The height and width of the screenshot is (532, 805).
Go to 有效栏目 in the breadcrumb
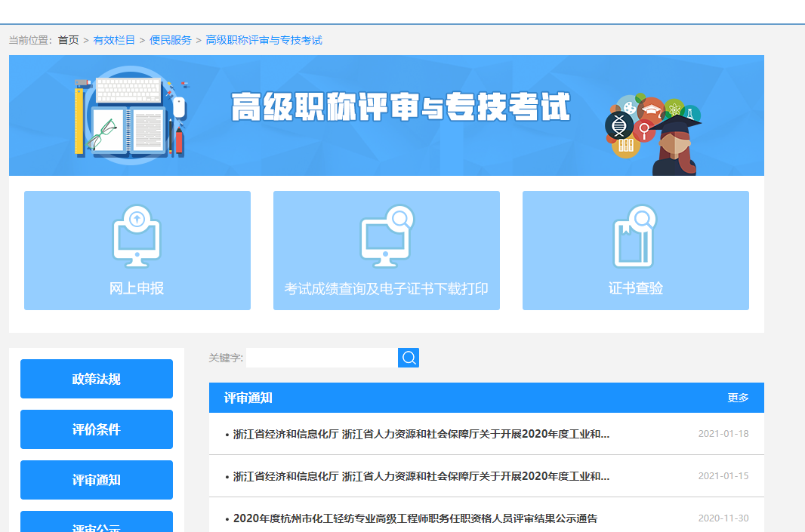(114, 40)
